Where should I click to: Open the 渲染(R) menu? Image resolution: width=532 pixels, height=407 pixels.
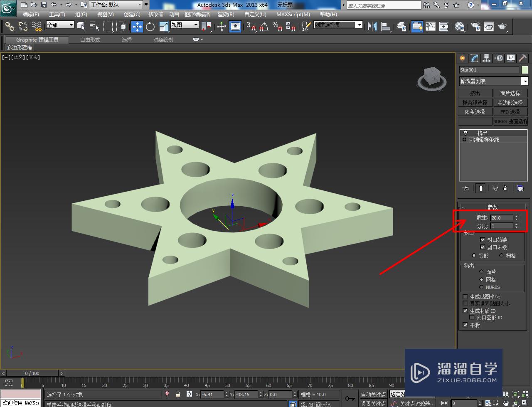[226, 15]
